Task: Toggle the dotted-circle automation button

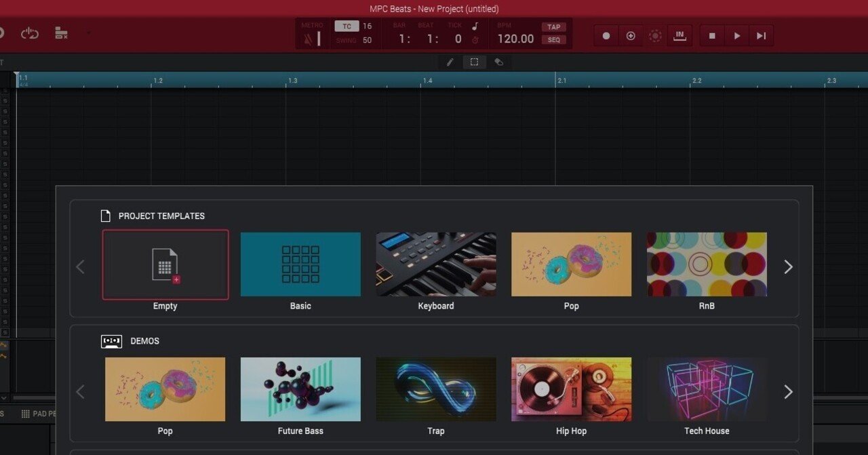Action: click(x=655, y=36)
